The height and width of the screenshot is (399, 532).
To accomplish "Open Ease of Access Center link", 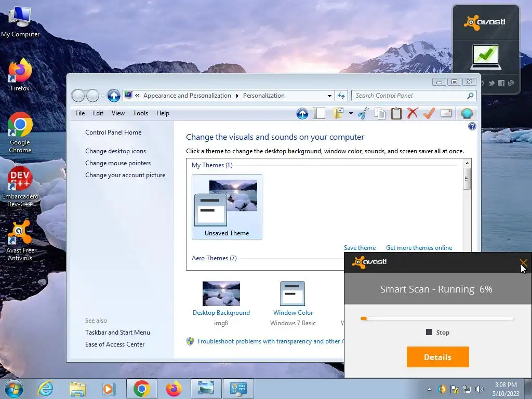I will click(x=115, y=344).
